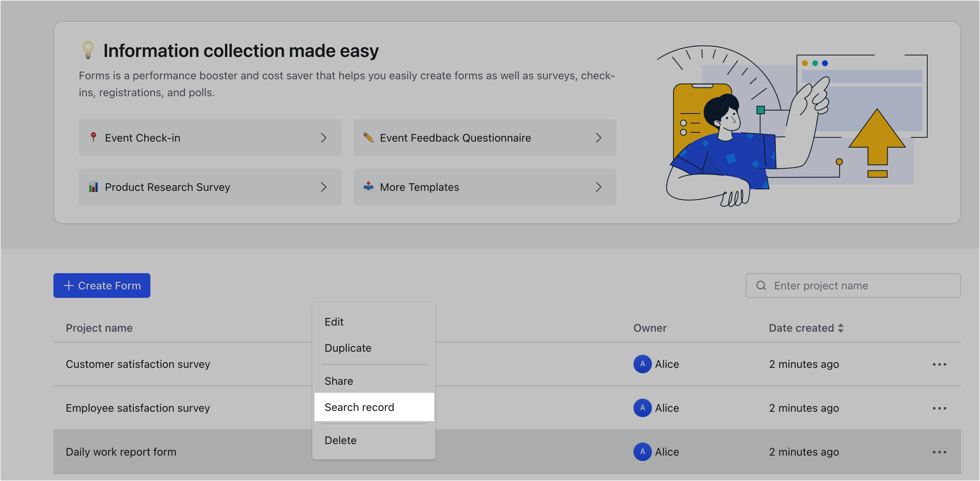Image resolution: width=980 pixels, height=481 pixels.
Task: Select Delete from the open menu
Action: [340, 440]
